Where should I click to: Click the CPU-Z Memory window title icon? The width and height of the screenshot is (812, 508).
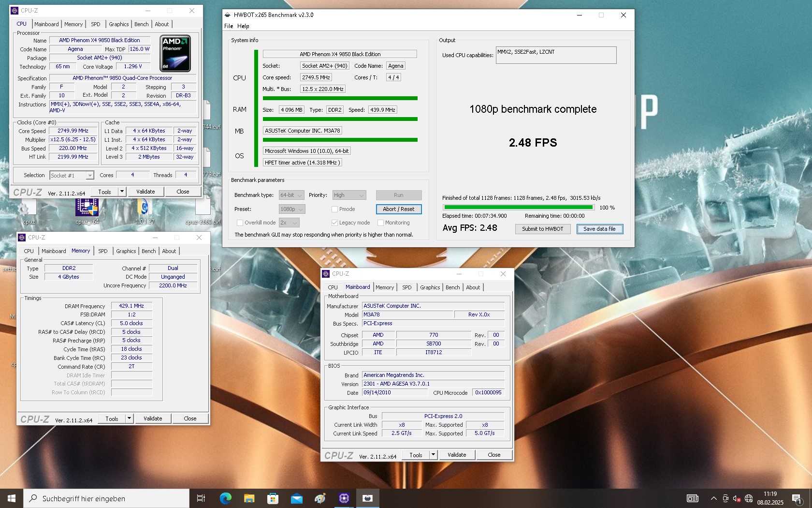click(22, 238)
